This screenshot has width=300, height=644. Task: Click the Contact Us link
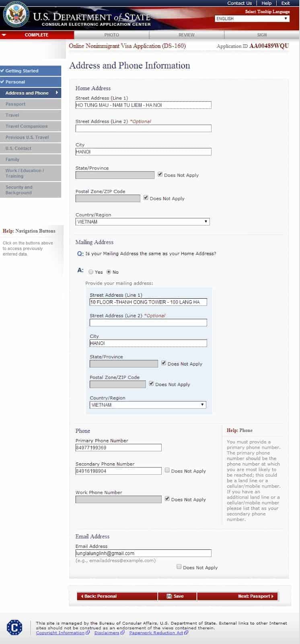click(239, 3)
